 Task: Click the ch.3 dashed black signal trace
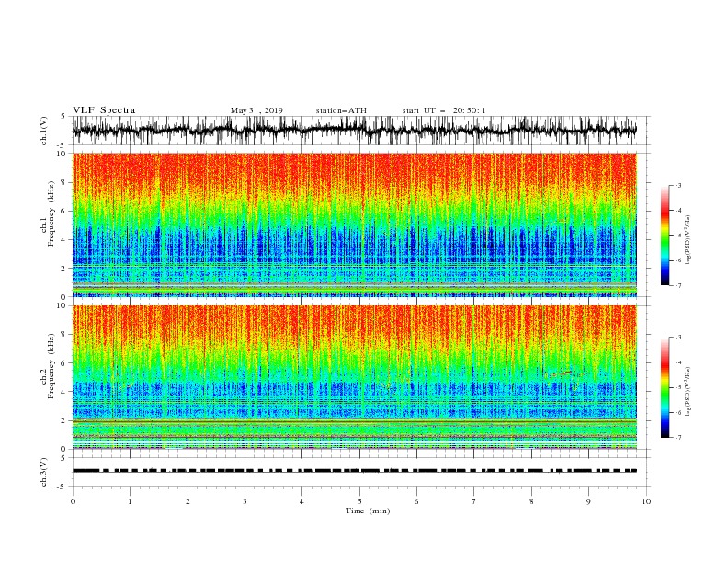click(354, 471)
